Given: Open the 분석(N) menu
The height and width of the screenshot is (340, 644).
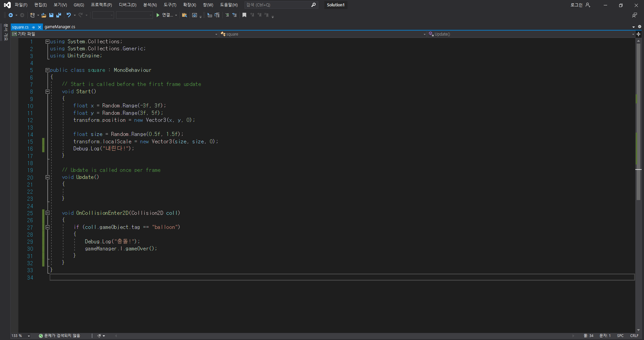Looking at the screenshot, I should (x=150, y=5).
